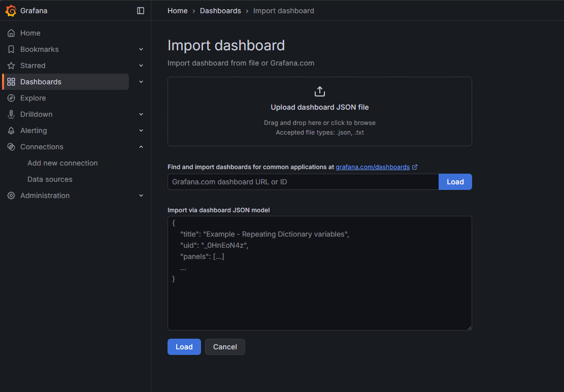The image size is (564, 392).
Task: Click the Grafana logo icon
Action: point(11,11)
